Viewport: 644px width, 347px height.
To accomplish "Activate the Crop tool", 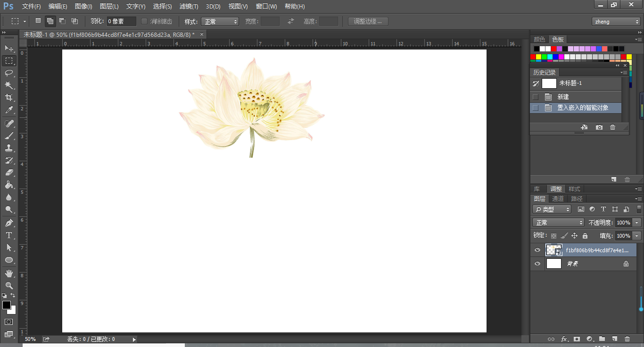I will [x=9, y=98].
